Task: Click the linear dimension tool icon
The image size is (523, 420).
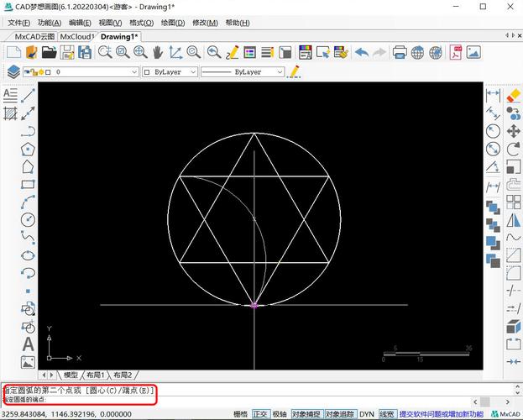Action: [x=493, y=96]
